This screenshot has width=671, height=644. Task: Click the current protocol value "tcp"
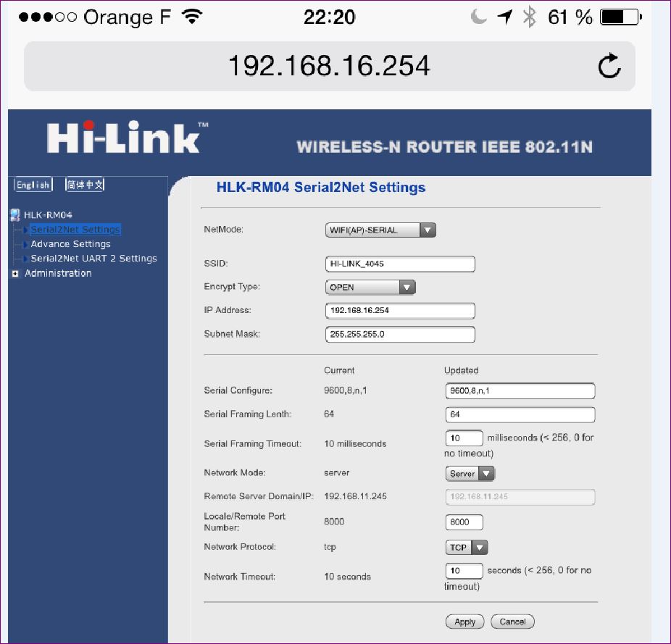[x=330, y=547]
